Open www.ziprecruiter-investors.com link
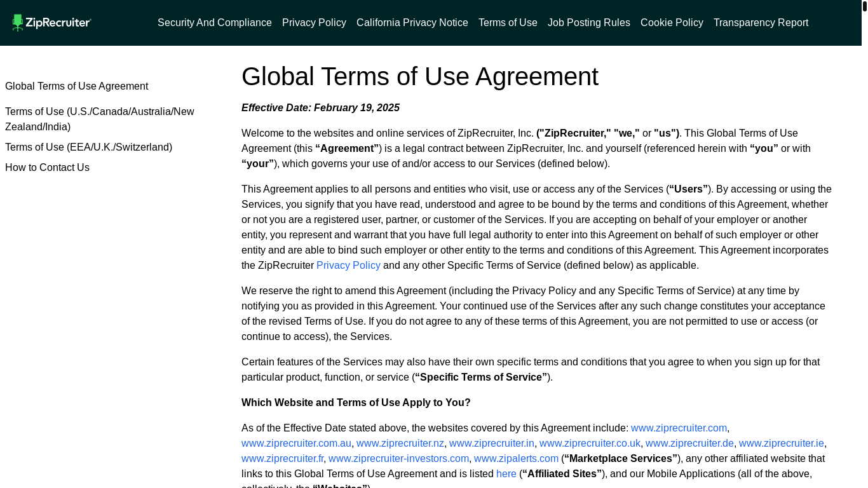This screenshot has height=488, width=868. pyautogui.click(x=398, y=459)
